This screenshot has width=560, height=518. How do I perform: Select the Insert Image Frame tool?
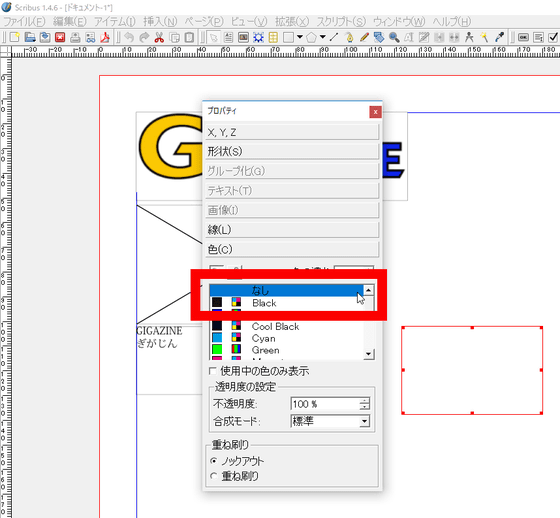coord(243,37)
